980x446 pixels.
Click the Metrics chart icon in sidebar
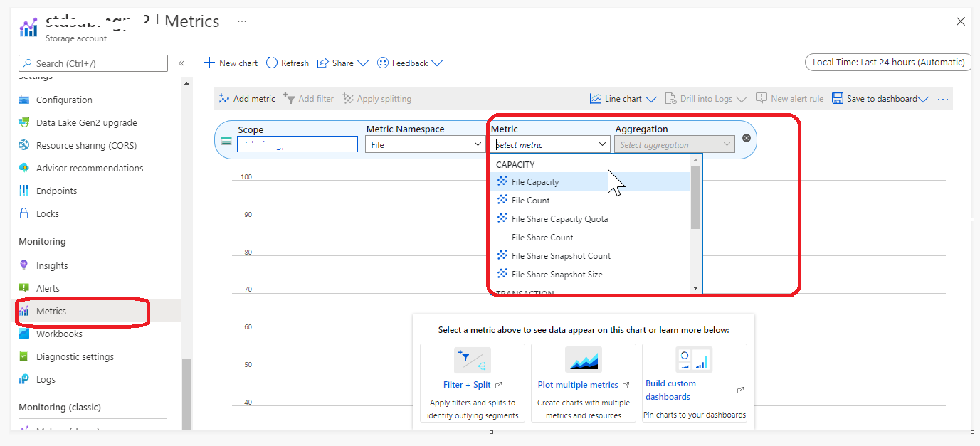pos(24,311)
